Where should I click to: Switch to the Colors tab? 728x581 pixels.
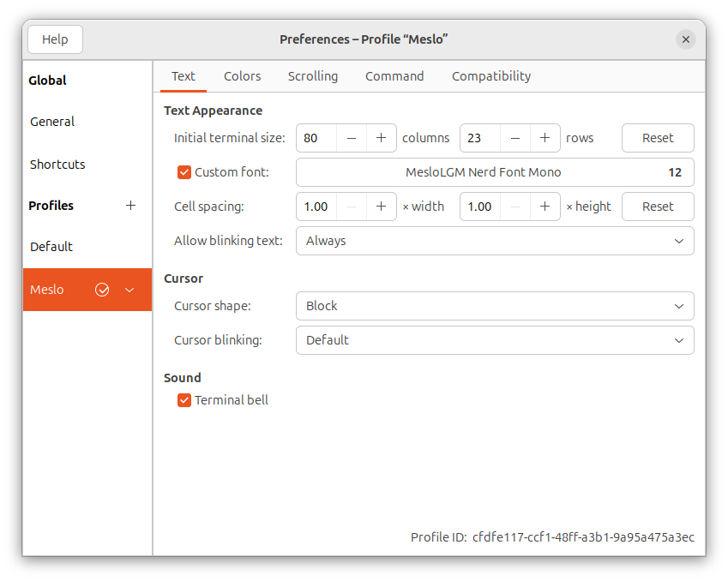click(242, 76)
